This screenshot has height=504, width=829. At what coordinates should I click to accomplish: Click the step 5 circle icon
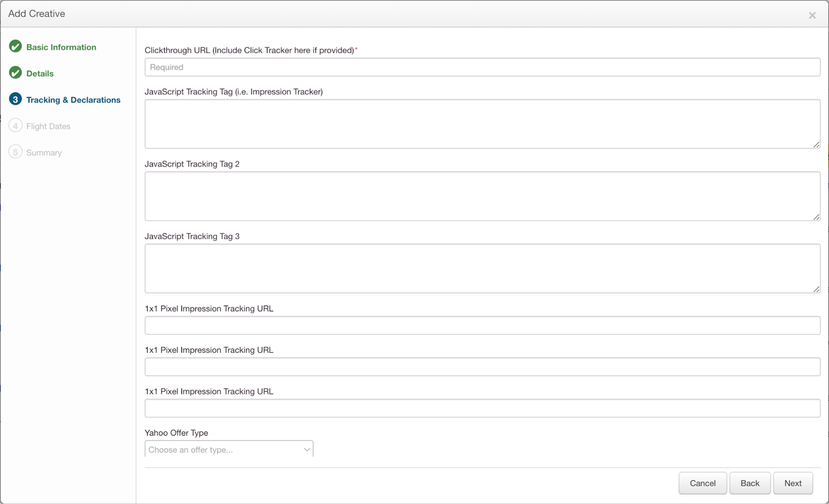coord(16,152)
